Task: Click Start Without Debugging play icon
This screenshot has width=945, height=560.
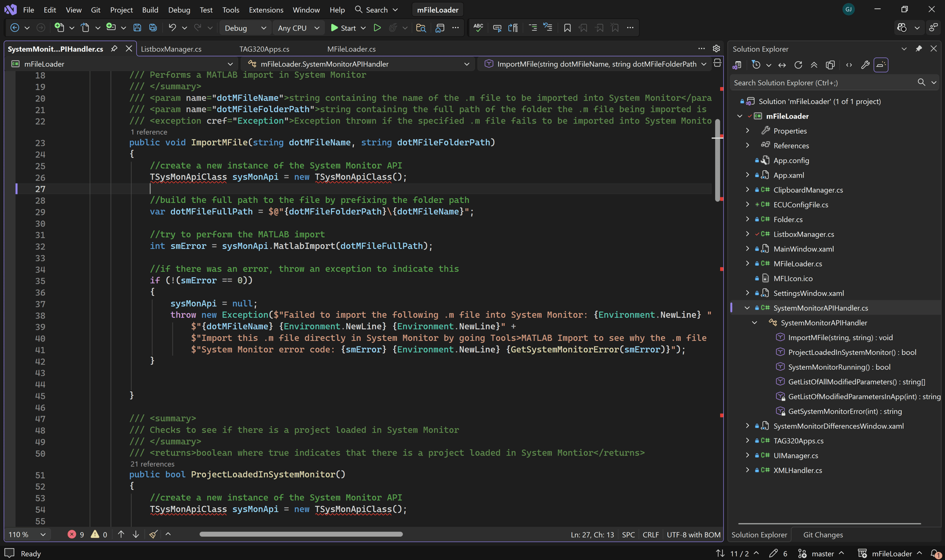Action: coord(377,28)
